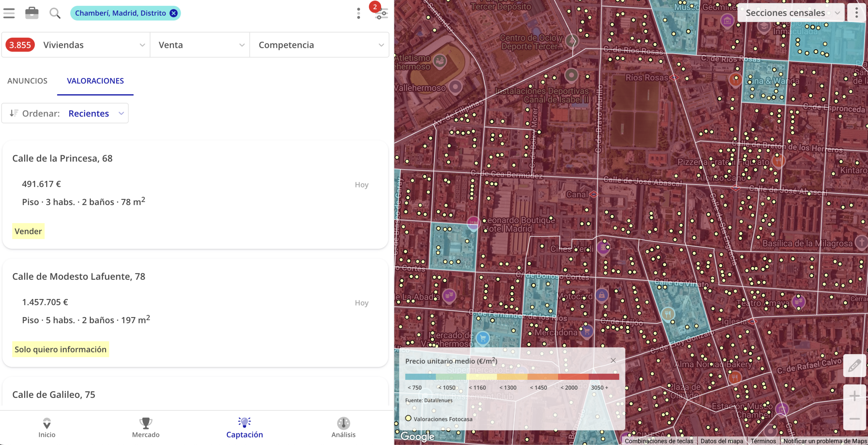Open Combinaciones de teclas link
868x445 pixels.
(x=659, y=441)
